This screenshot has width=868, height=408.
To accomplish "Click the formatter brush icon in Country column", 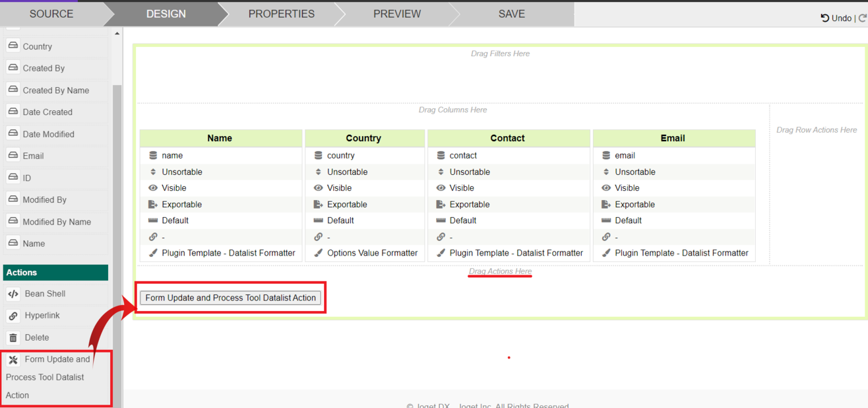I will click(x=319, y=253).
